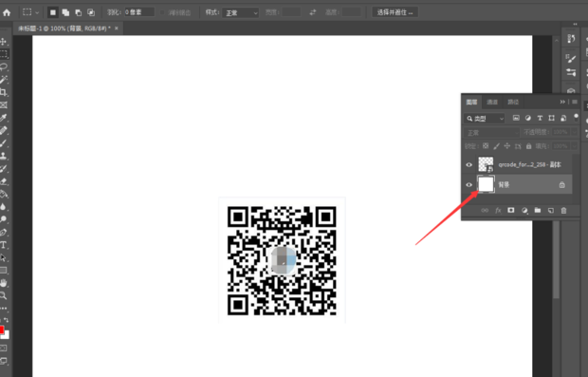Switch to the Channels tab
This screenshot has height=377, width=588.
coord(492,102)
